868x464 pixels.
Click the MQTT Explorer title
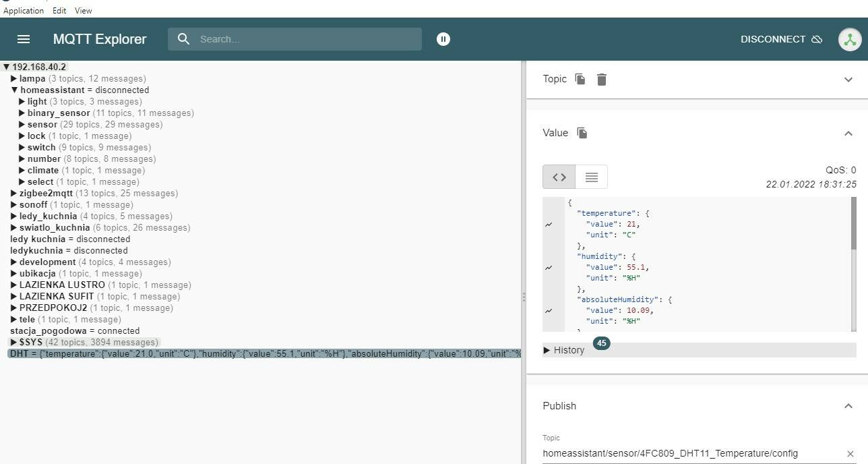[100, 39]
